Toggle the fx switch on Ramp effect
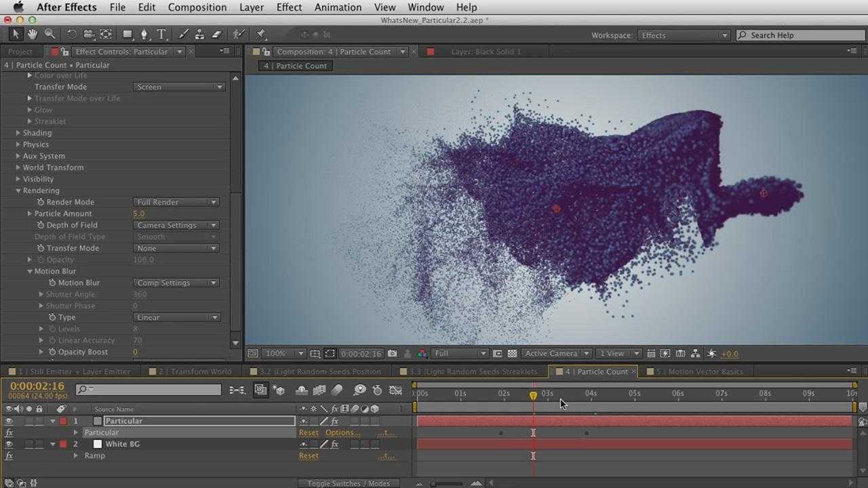 9,455
